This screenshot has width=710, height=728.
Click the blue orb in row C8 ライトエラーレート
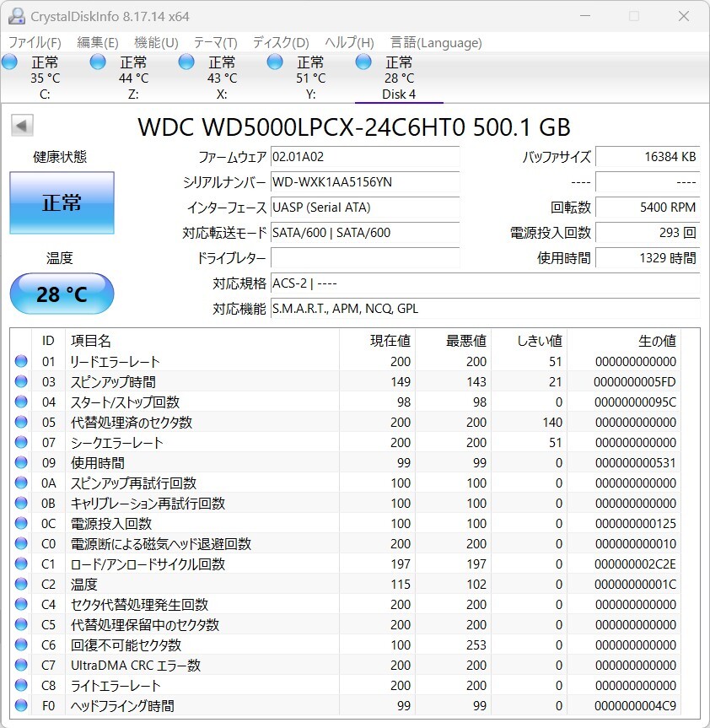pos(21,685)
